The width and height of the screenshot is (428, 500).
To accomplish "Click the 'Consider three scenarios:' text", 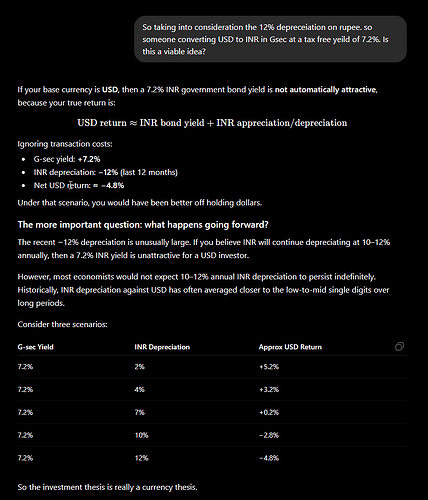I will (x=63, y=324).
